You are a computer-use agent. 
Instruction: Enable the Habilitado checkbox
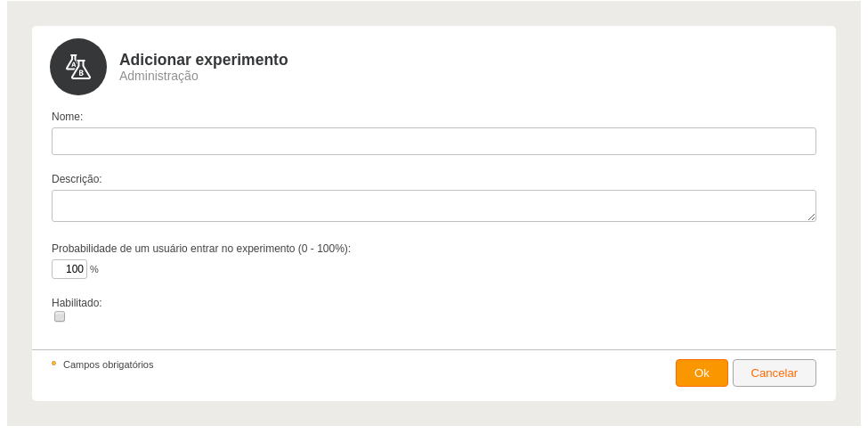point(60,316)
